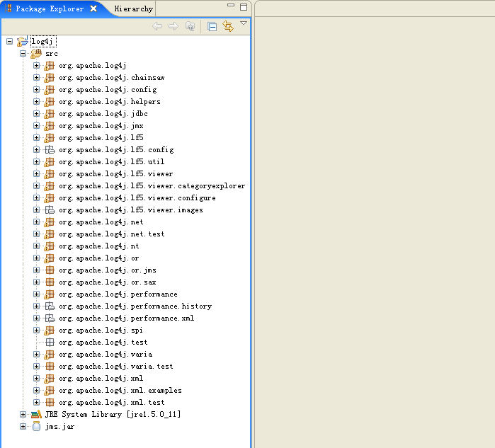Expand org.apache.log4j.helpers package
Image resolution: width=495 pixels, height=448 pixels.
coord(37,102)
